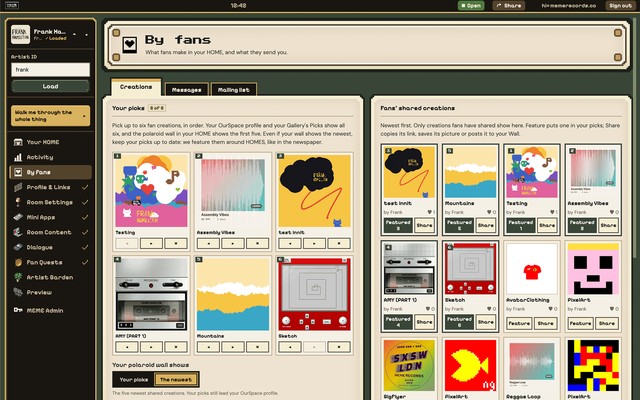Click the logo in the top-left corner

point(12,5)
